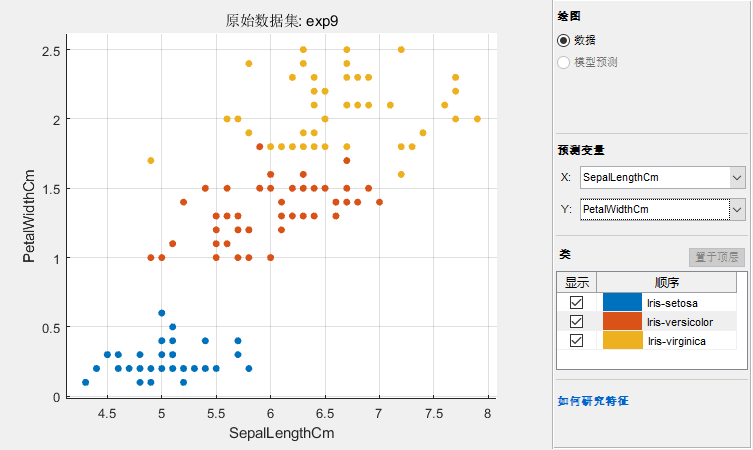Image resolution: width=753 pixels, height=450 pixels.
Task: Hide the Iris-virginica class via its checkbox
Action: pyautogui.click(x=576, y=341)
